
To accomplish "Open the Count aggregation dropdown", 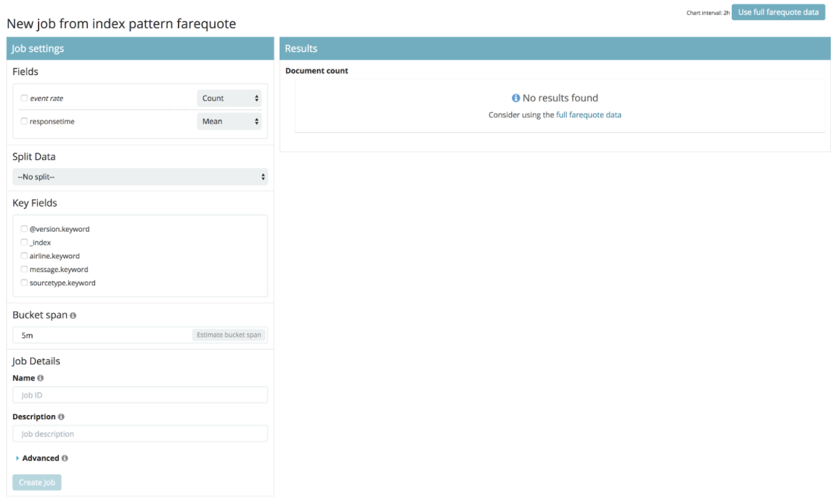I will click(x=229, y=98).
